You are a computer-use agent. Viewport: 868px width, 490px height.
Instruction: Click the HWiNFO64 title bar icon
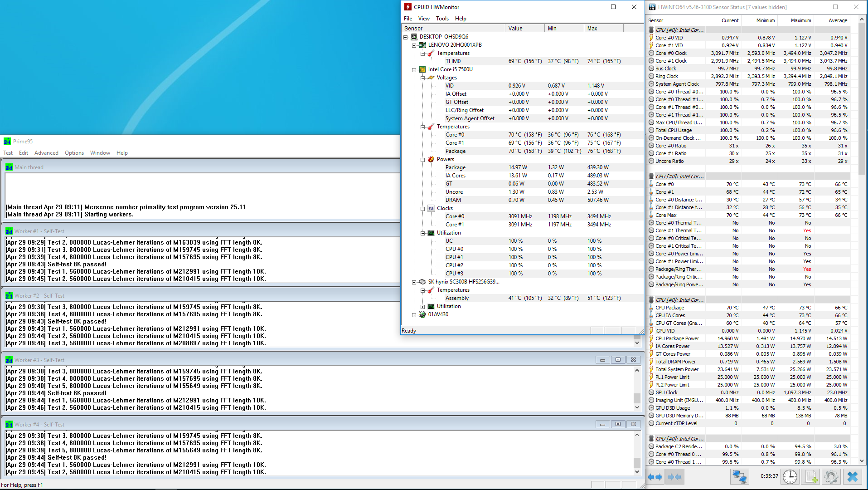(652, 7)
